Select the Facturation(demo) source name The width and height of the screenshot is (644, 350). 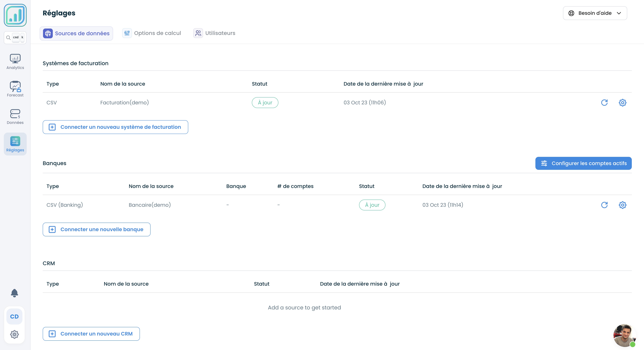(124, 103)
